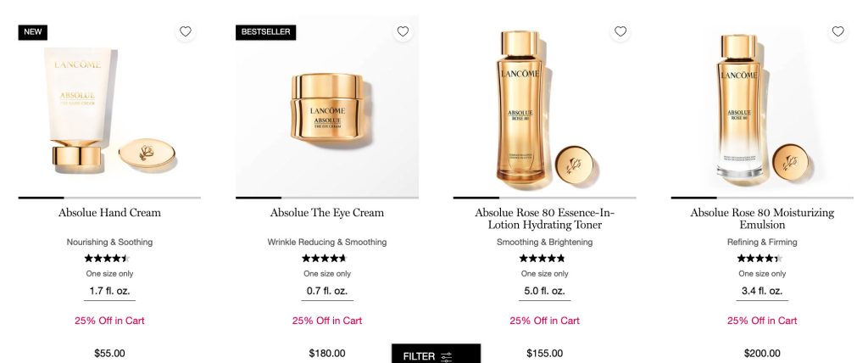Open the FILTER button
Image resolution: width=868 pixels, height=363 pixels.
pos(437,354)
